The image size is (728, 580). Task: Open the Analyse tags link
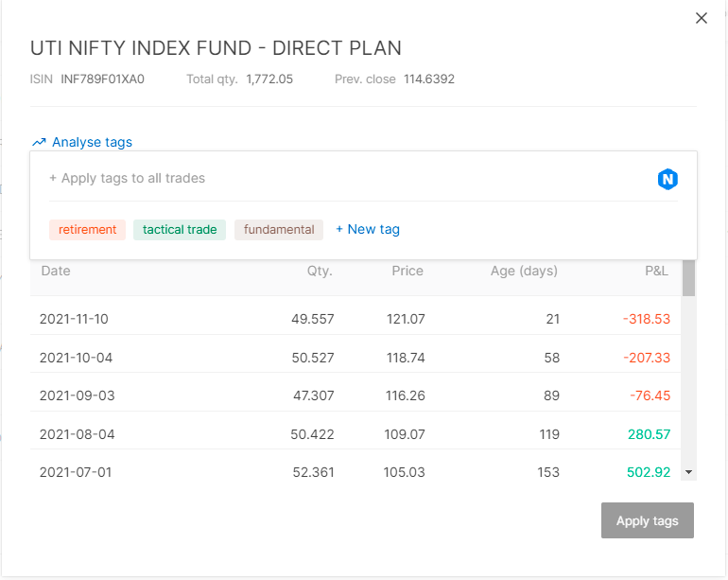point(92,142)
